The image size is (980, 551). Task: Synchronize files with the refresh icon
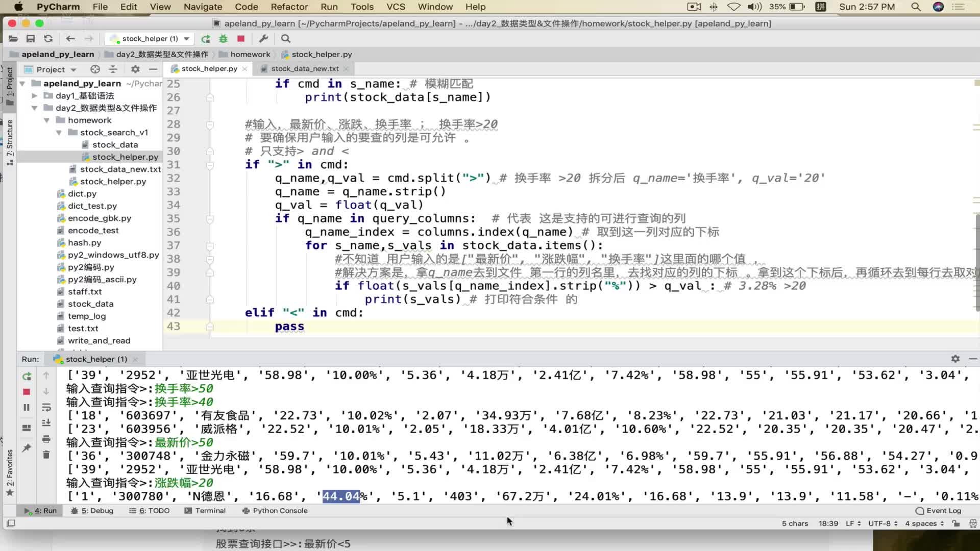pyautogui.click(x=48, y=39)
